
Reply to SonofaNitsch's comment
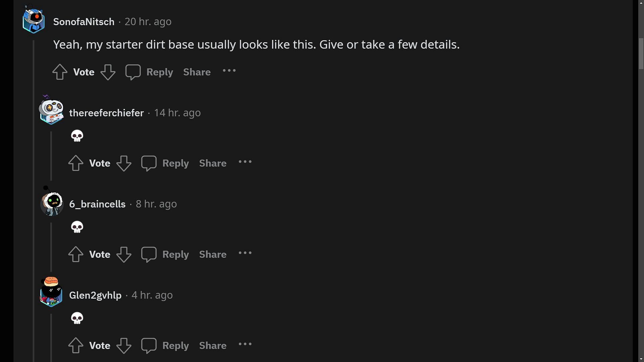pyautogui.click(x=149, y=72)
